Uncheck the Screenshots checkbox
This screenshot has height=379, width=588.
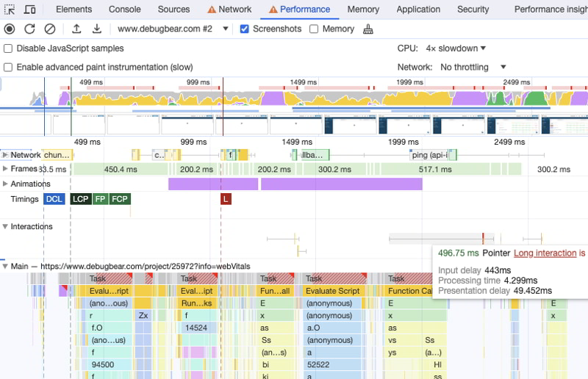(x=245, y=29)
